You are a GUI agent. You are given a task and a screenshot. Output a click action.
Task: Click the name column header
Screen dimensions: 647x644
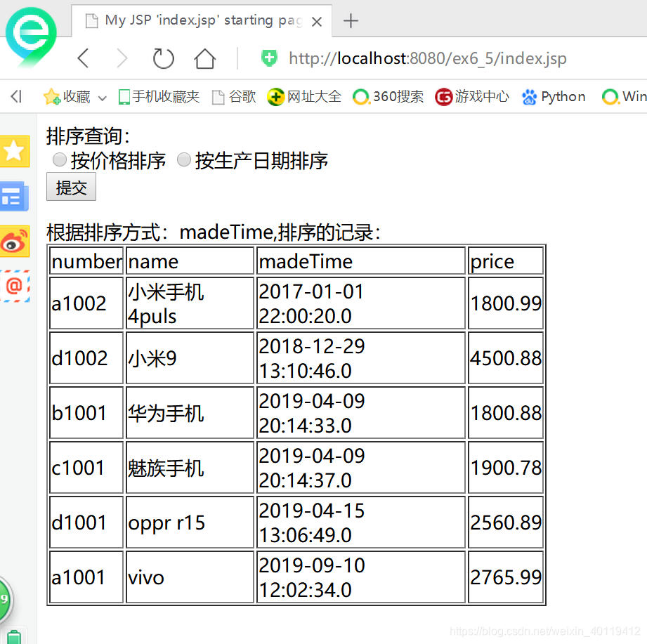click(x=190, y=261)
